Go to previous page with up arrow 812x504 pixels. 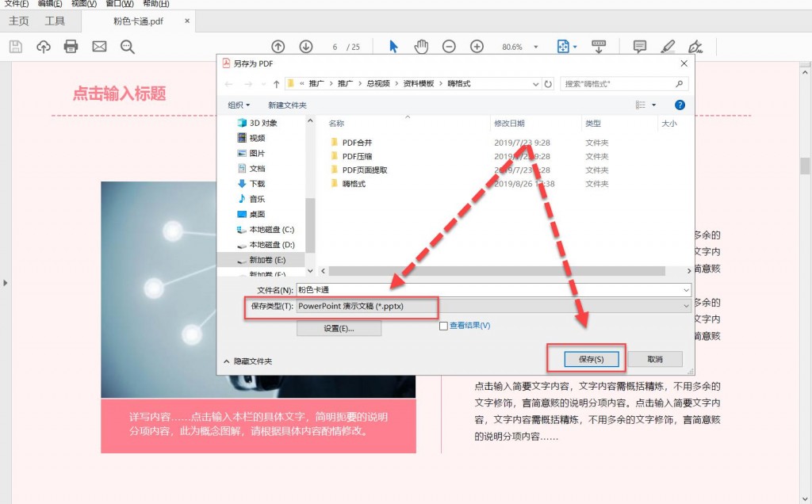tap(278, 47)
